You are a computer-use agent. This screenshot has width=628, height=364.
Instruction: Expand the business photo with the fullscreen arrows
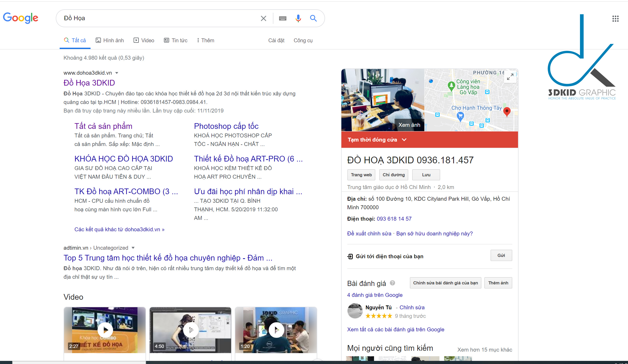tap(510, 77)
